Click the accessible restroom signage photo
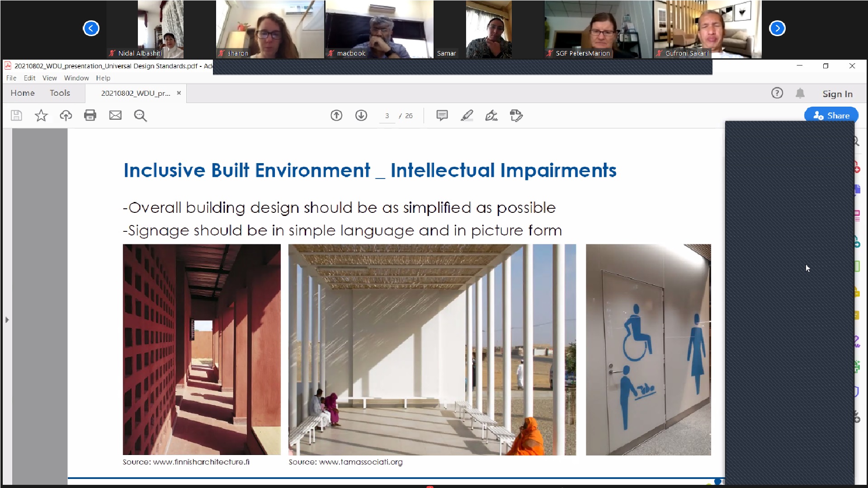This screenshot has height=488, width=868. pos(648,349)
